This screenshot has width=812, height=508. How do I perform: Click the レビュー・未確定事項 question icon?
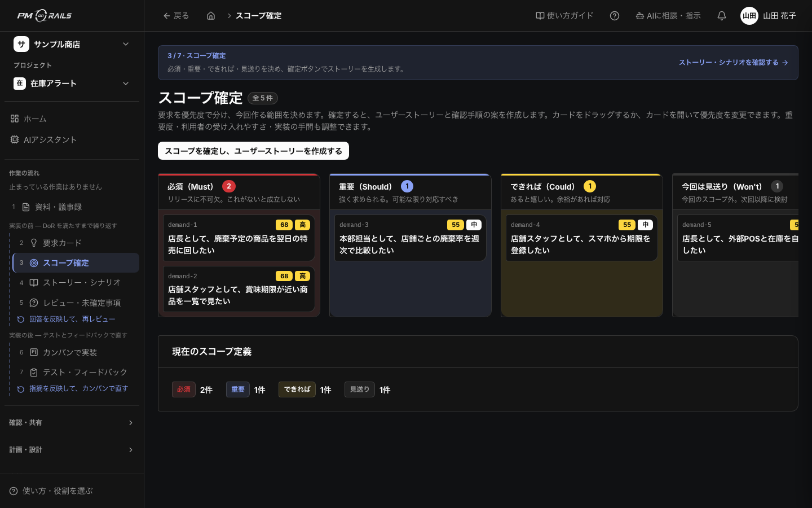[34, 303]
